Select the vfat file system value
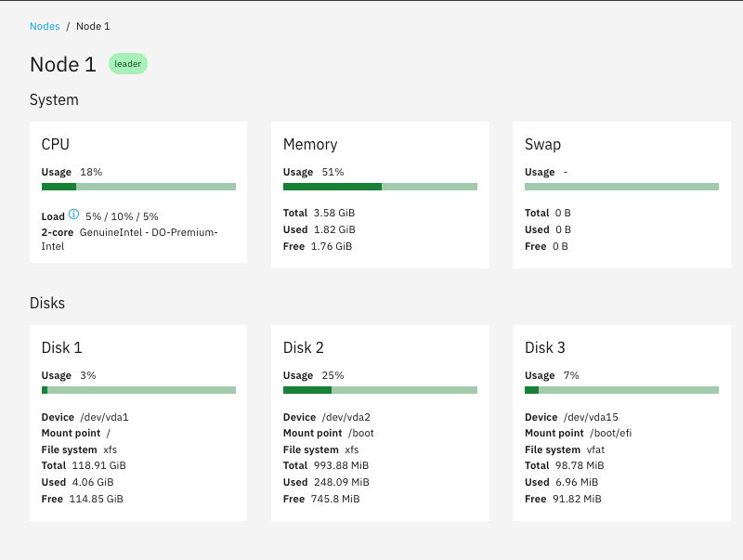Screen dimensions: 743x560 click(x=595, y=449)
